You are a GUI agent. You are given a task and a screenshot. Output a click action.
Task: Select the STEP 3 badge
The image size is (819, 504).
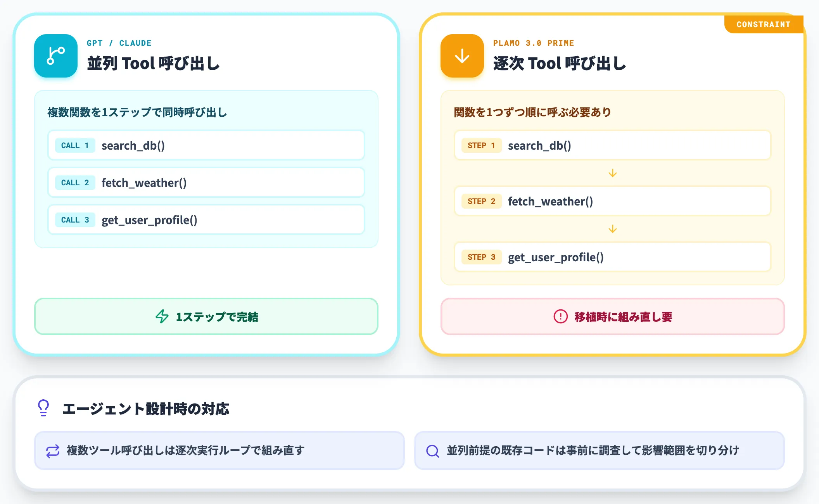pos(482,257)
